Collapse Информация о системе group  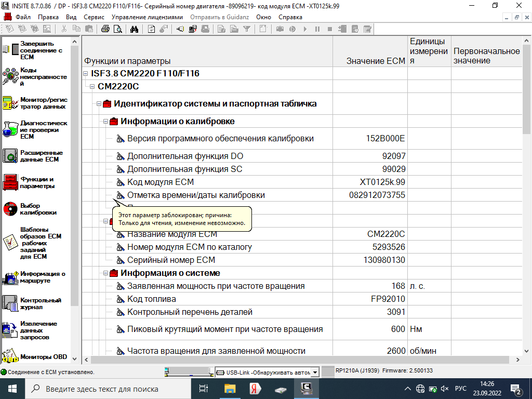click(x=106, y=273)
